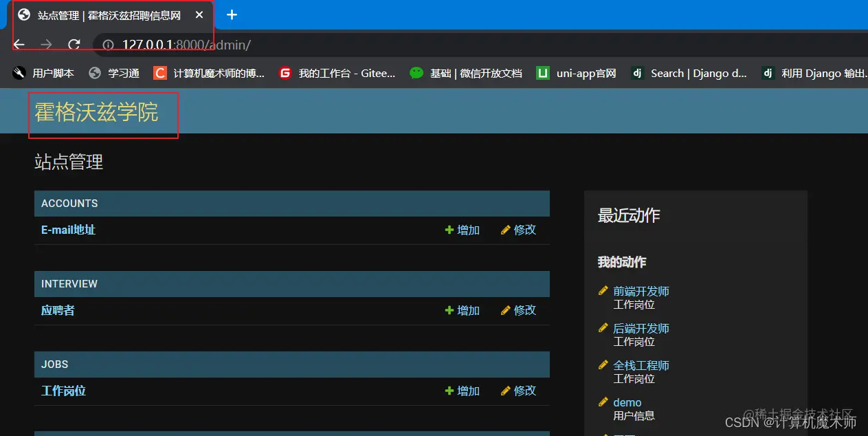The height and width of the screenshot is (436, 868).
Task: Open the 应聘者 model link
Action: pyautogui.click(x=58, y=310)
